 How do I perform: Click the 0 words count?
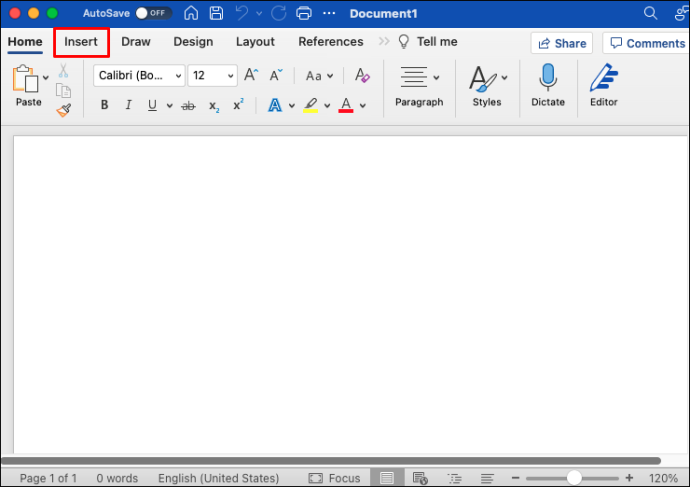[117, 478]
